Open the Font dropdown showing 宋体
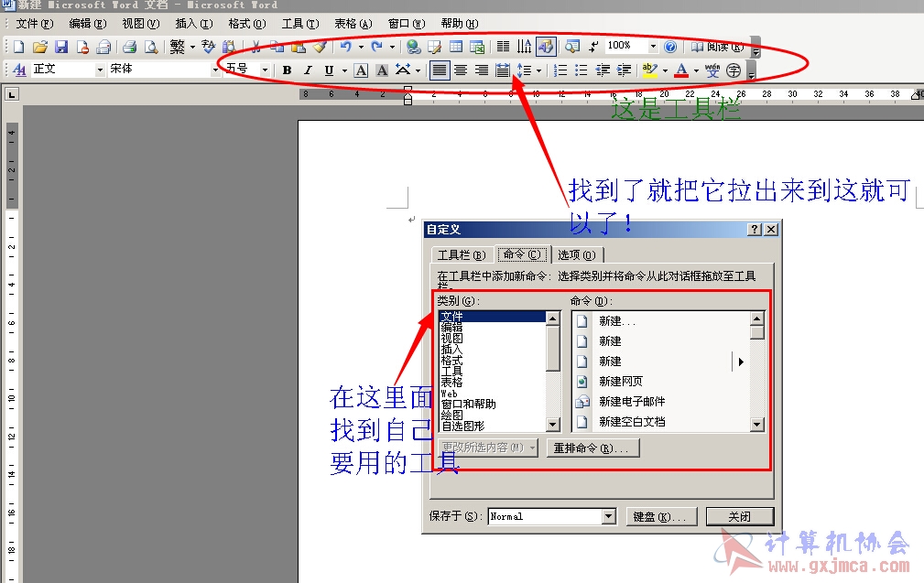 pos(216,70)
